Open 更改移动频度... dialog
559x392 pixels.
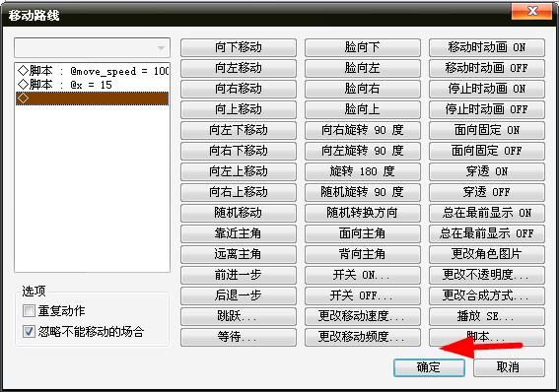click(x=363, y=337)
